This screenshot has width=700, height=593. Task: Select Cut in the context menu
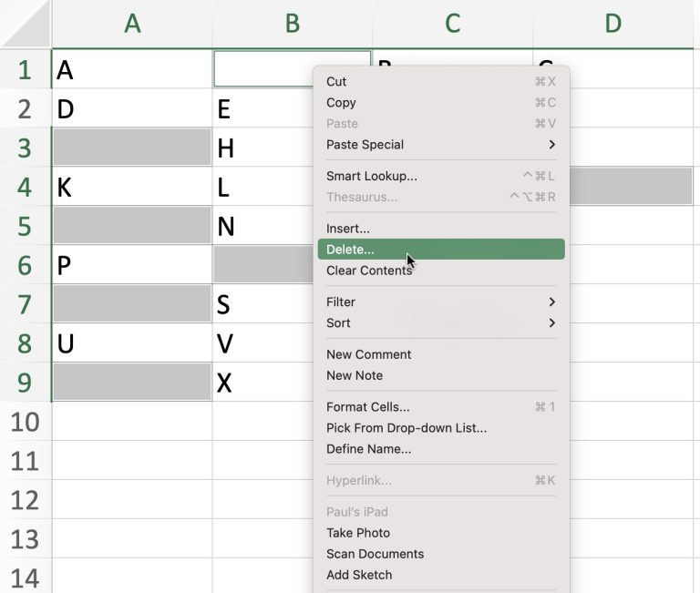click(x=336, y=82)
